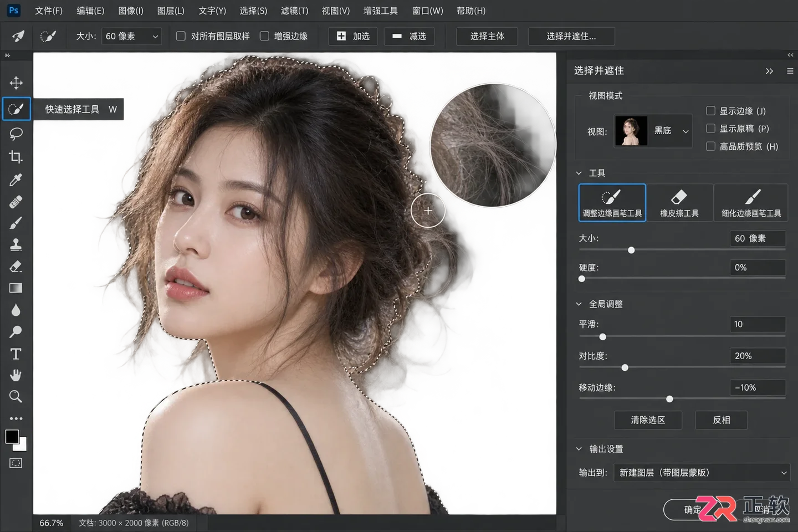Select the Move tool in the toolbar
The height and width of the screenshot is (532, 798).
16,83
